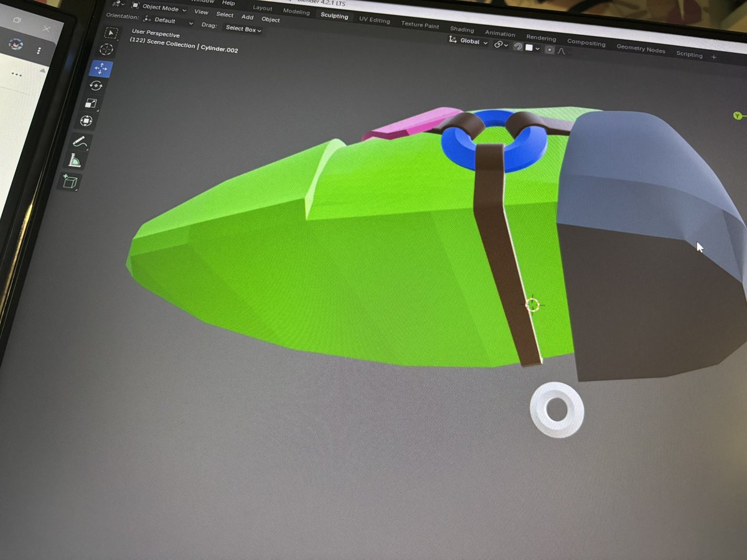Open the Global transform orientation dropdown
Screen dimensions: 747x560
coord(469,41)
